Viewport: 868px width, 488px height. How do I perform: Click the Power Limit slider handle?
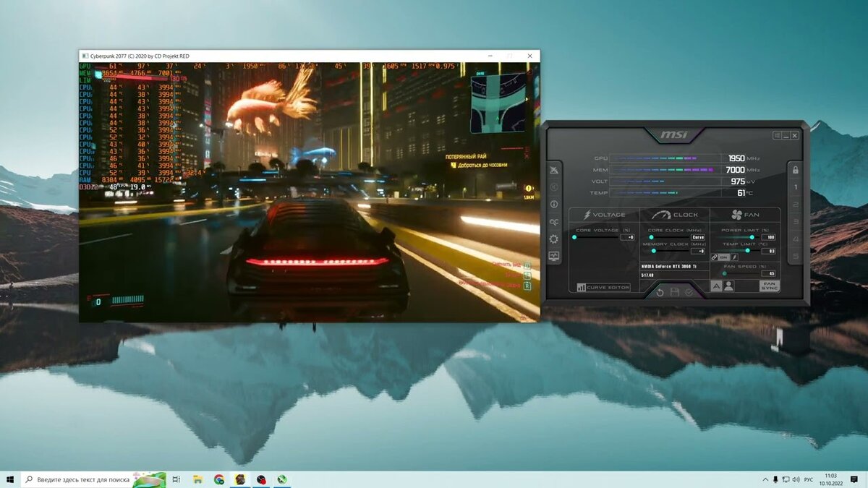pos(752,237)
